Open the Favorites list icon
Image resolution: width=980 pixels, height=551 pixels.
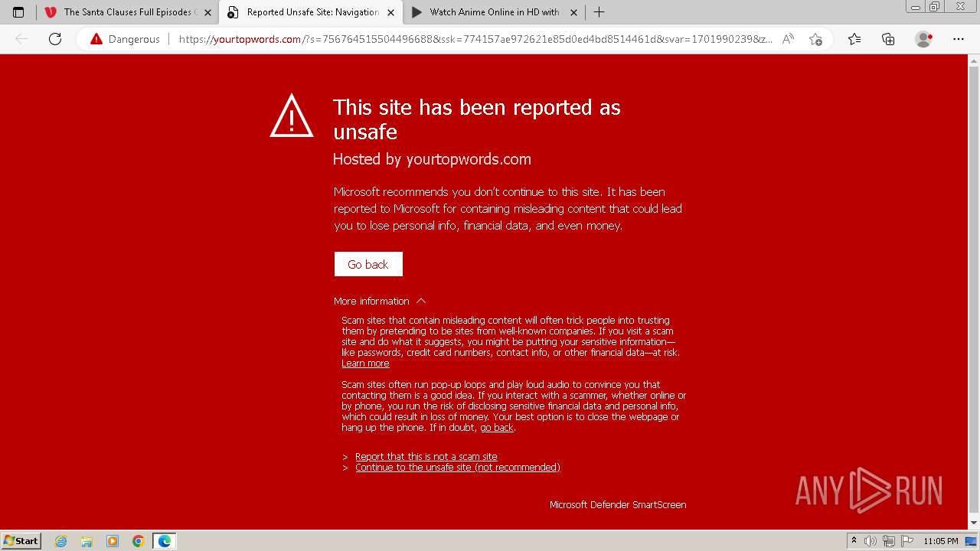point(854,39)
